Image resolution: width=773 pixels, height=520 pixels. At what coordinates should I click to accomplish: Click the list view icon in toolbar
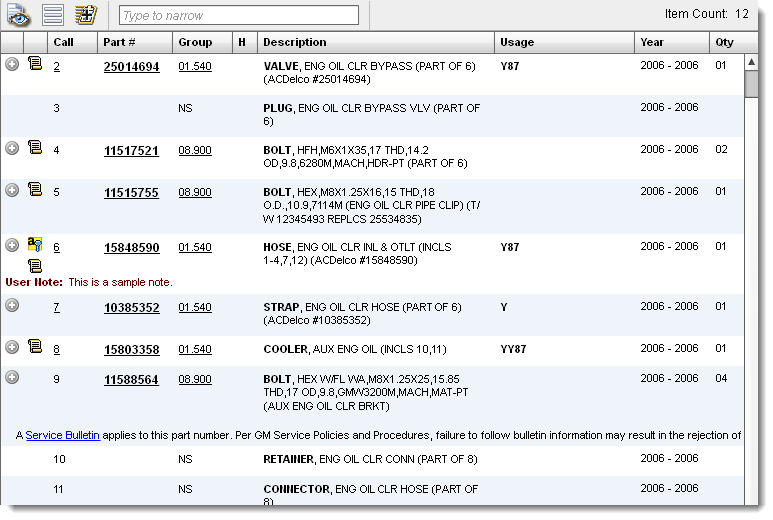pyautogui.click(x=53, y=15)
